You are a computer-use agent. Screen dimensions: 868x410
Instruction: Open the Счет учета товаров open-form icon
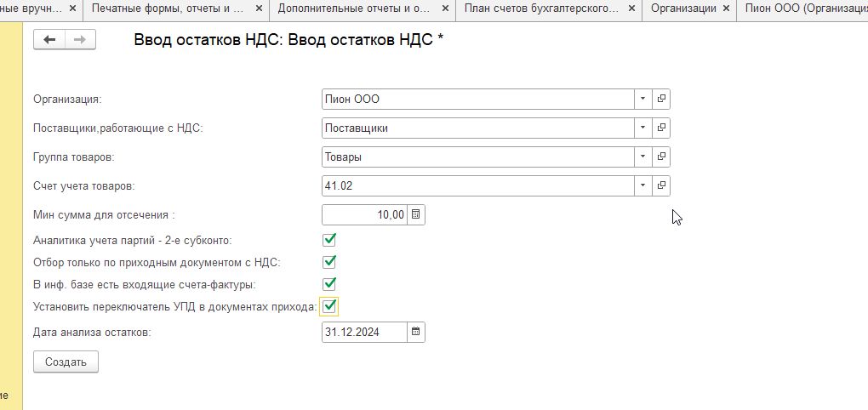[x=661, y=185]
